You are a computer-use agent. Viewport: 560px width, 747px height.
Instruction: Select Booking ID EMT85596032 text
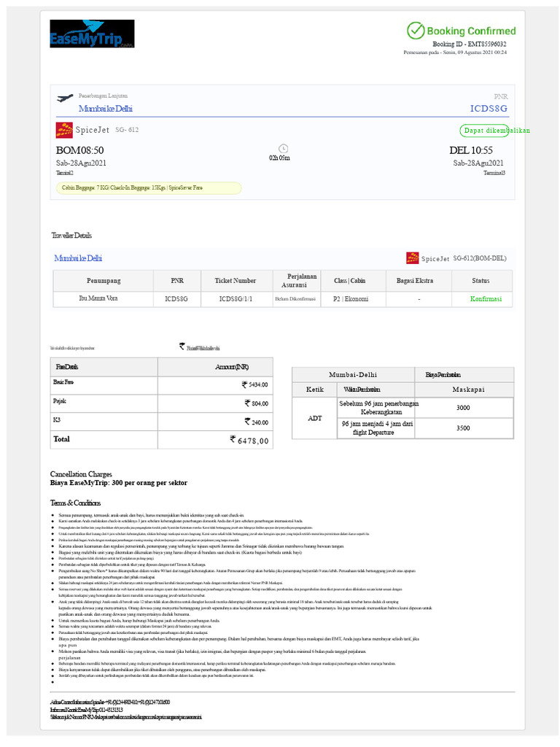pyautogui.click(x=469, y=44)
